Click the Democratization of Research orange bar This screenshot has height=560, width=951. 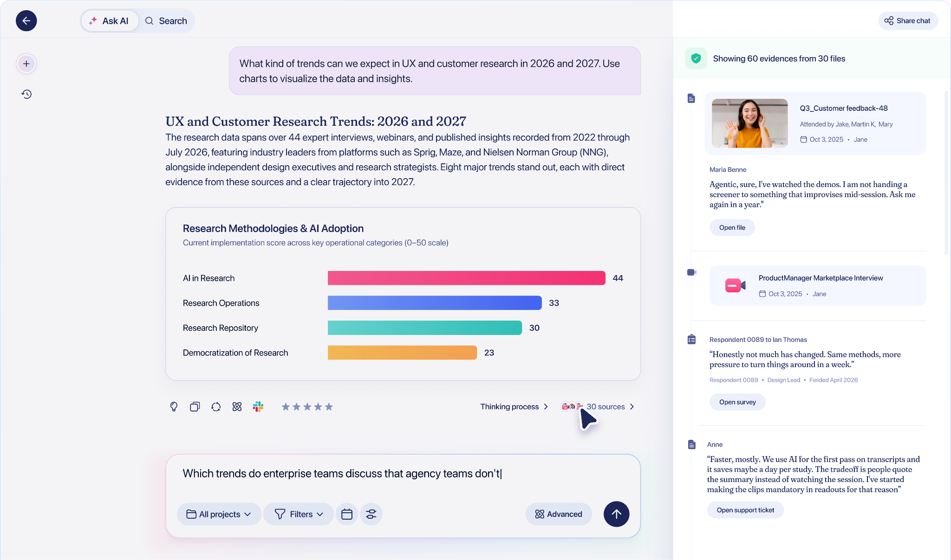tap(402, 353)
